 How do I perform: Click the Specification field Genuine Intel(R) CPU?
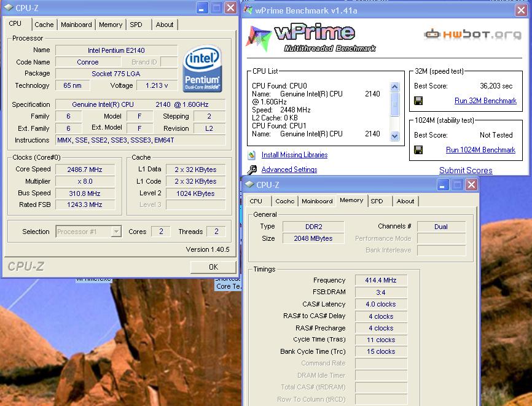(141, 104)
